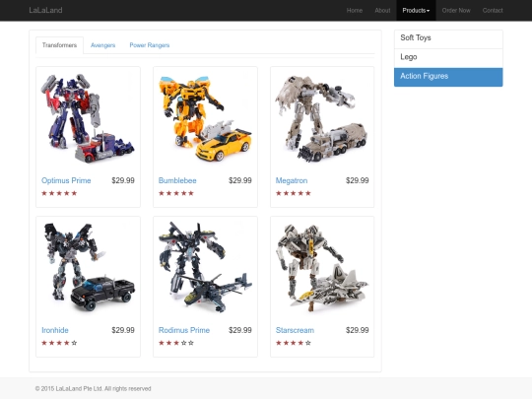
Task: Click the Ironhide star rating
Action: [59, 343]
